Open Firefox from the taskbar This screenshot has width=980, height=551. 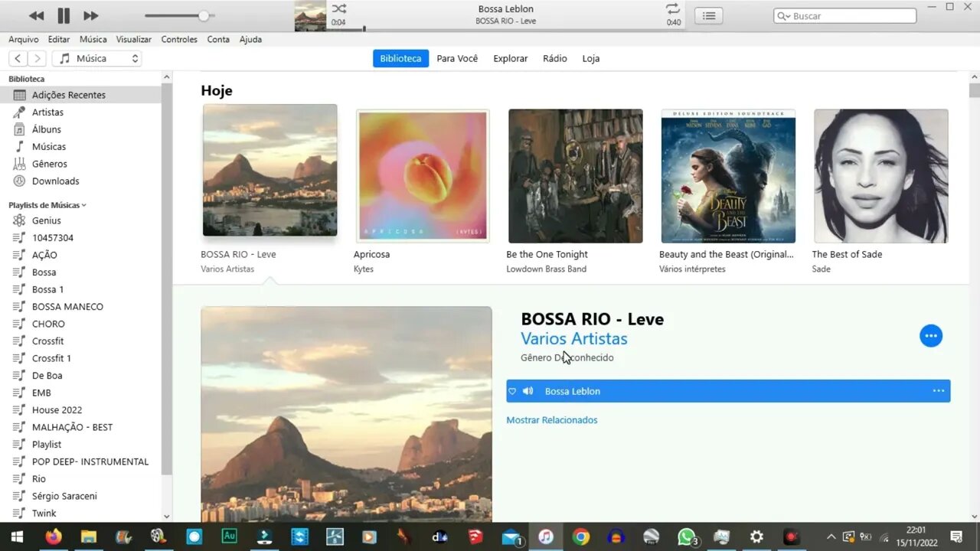[x=53, y=537]
